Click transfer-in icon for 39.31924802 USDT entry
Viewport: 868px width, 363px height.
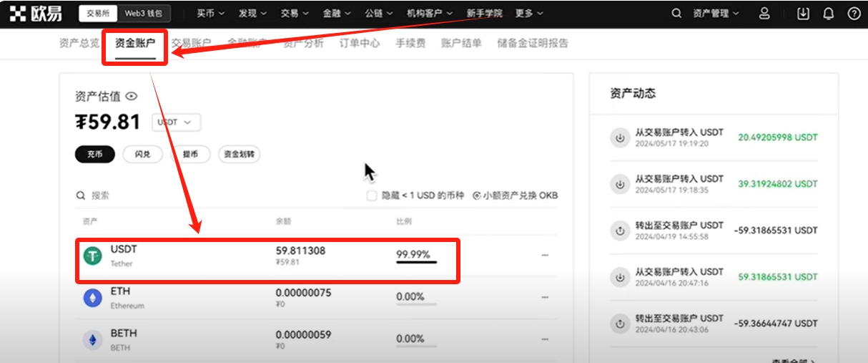pyautogui.click(x=618, y=184)
